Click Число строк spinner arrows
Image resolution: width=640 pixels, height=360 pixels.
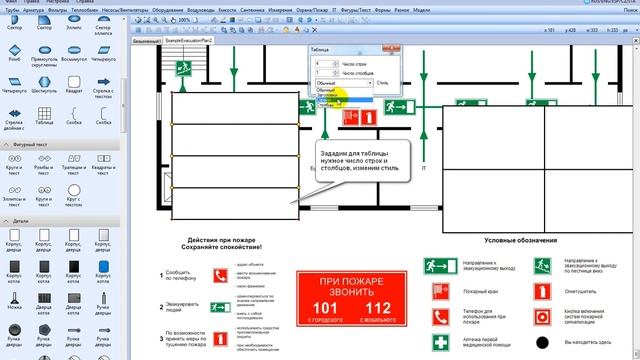[336, 64]
